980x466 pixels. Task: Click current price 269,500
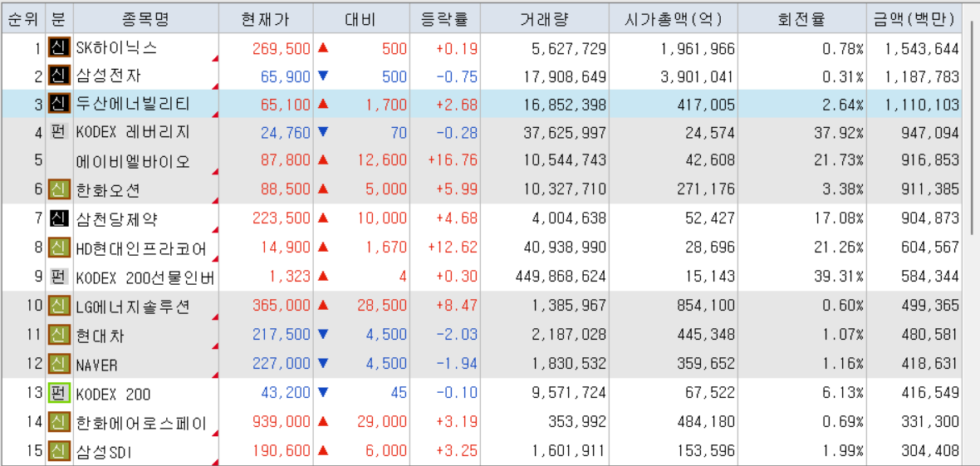(282, 48)
